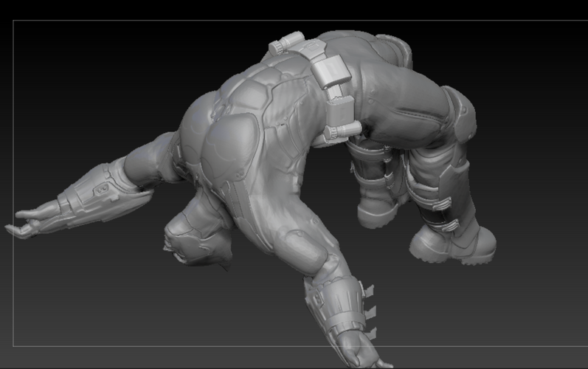
Task: Select the belt pouch on the model's waist
Action: coord(331,72)
